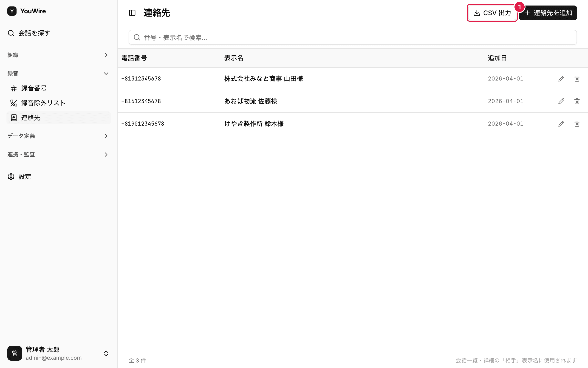Click the name 株式会社みなと商事 山田様
The width and height of the screenshot is (588, 368).
point(264,79)
